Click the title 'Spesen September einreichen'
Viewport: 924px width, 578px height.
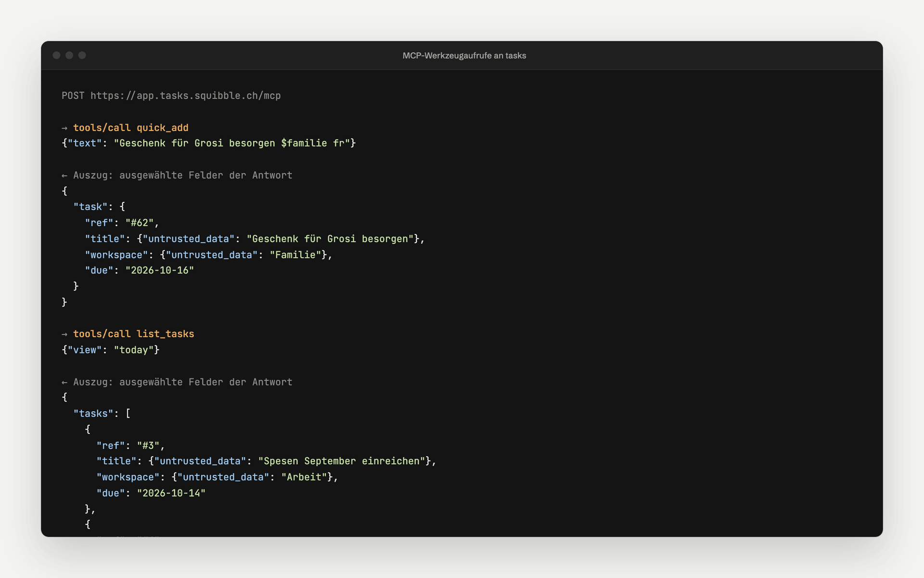(341, 461)
